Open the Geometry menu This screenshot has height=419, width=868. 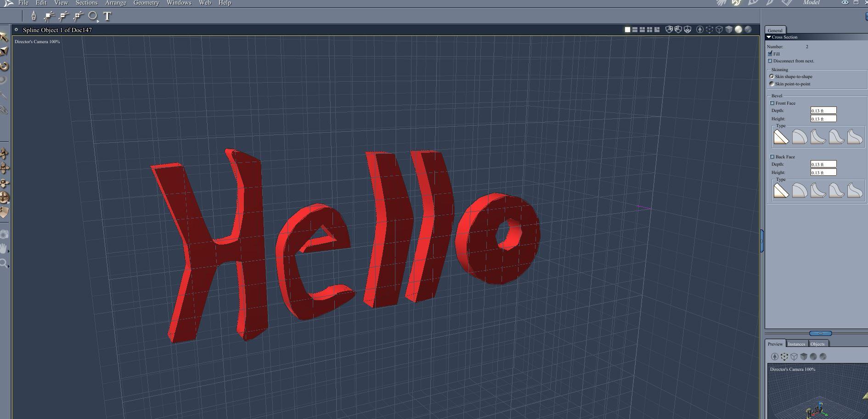146,3
